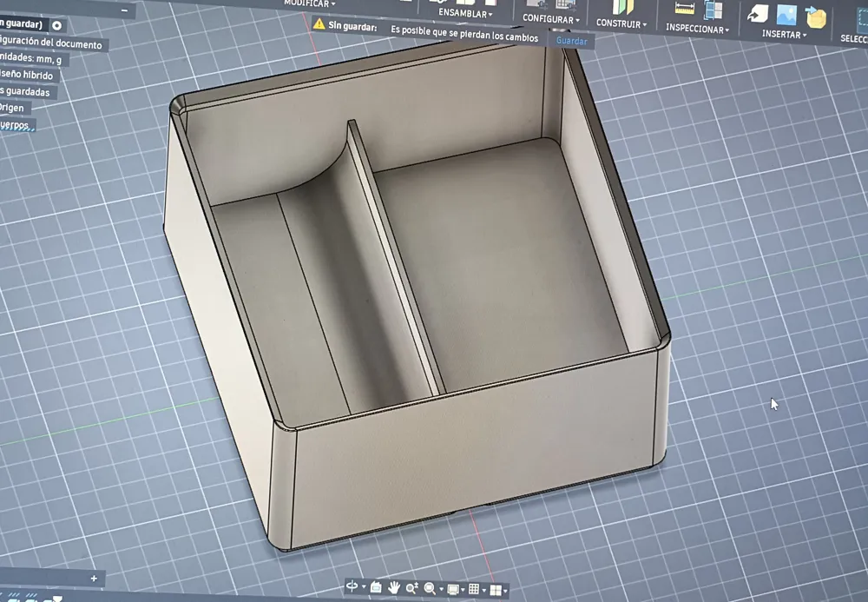868x602 pixels.
Task: Select the Pan hand tool
Action: (x=393, y=587)
